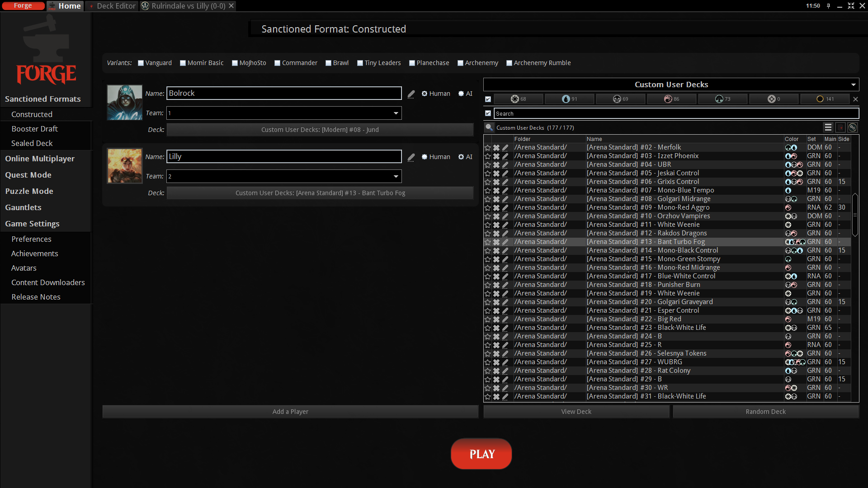The image size is (868, 488).
Task: Switch to list view of decks
Action: point(828,127)
